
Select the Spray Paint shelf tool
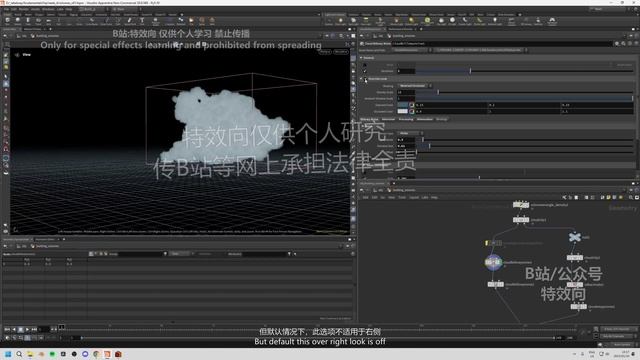click(130, 20)
